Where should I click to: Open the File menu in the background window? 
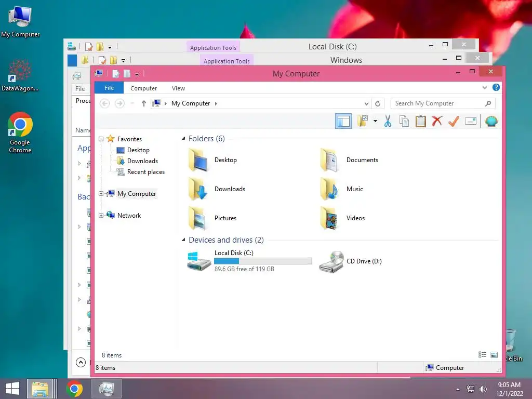tap(80, 88)
